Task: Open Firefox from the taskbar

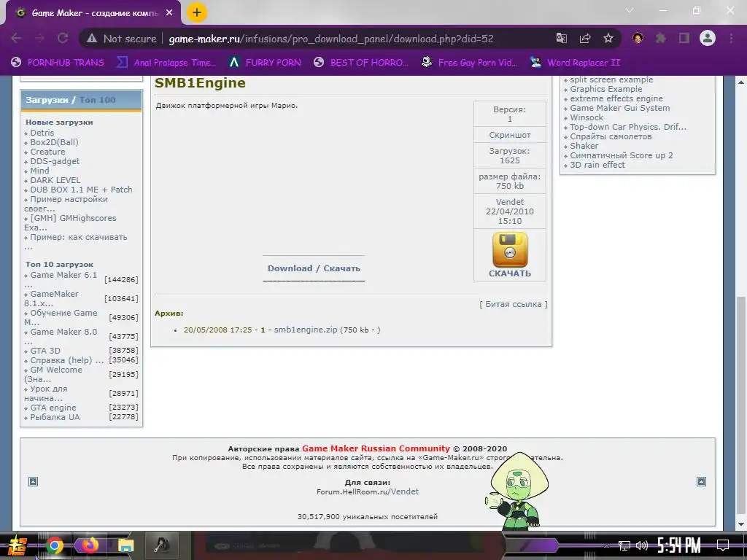Action: 90,545
